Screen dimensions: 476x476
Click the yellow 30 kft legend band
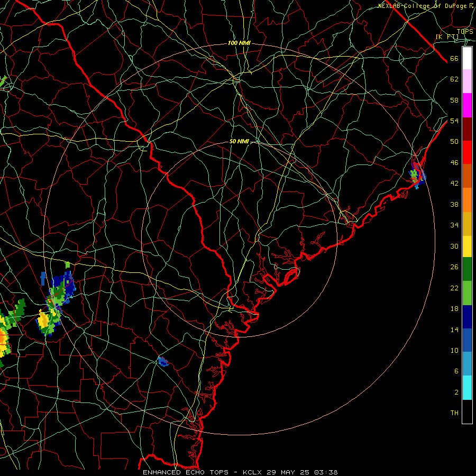point(467,246)
